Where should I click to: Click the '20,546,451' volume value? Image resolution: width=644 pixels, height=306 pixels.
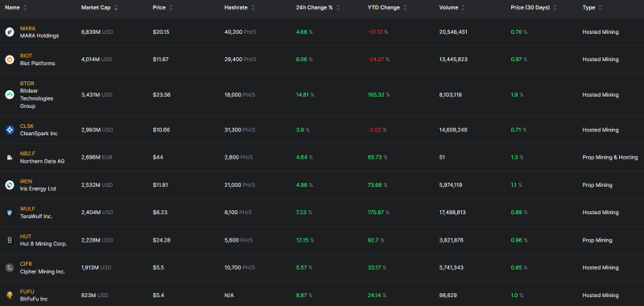[x=453, y=32]
